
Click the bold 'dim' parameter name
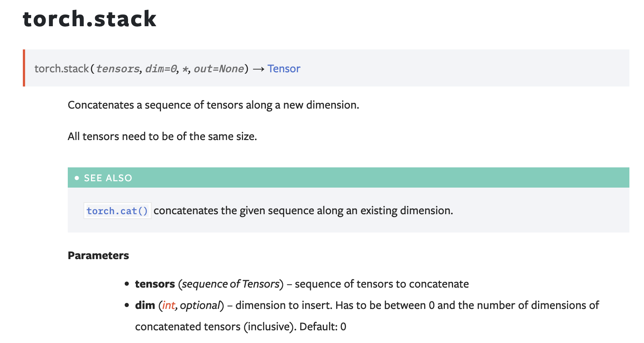[145, 306]
